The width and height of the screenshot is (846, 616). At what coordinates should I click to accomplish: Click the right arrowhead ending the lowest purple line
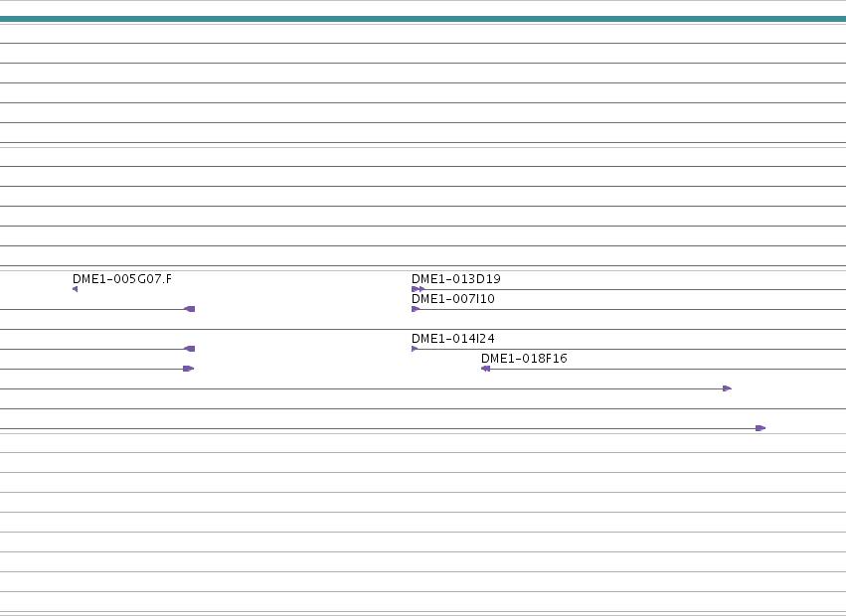tap(761, 428)
